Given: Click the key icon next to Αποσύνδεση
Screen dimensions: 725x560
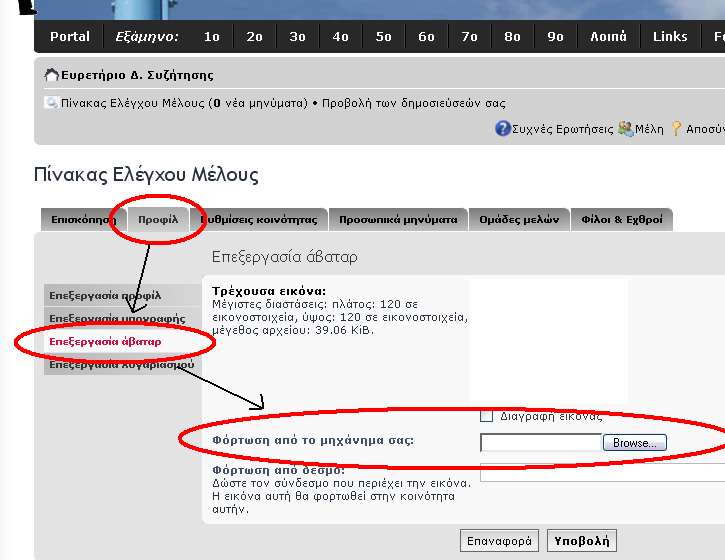Looking at the screenshot, I should (676, 129).
